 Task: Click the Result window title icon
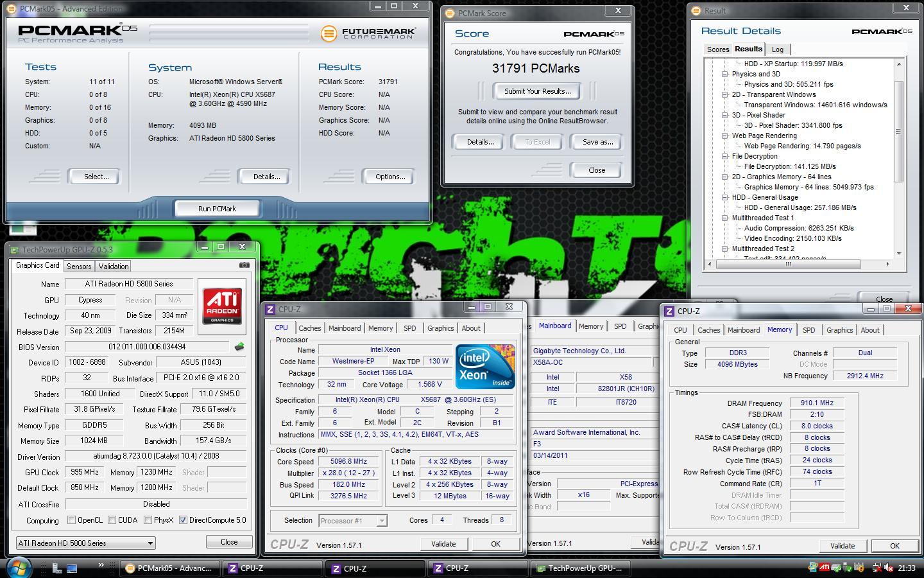[696, 10]
